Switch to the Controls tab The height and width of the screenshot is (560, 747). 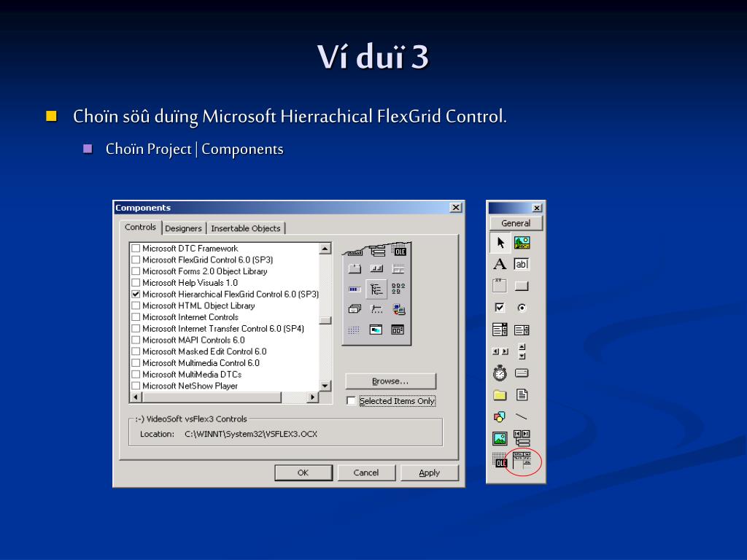pyautogui.click(x=140, y=227)
